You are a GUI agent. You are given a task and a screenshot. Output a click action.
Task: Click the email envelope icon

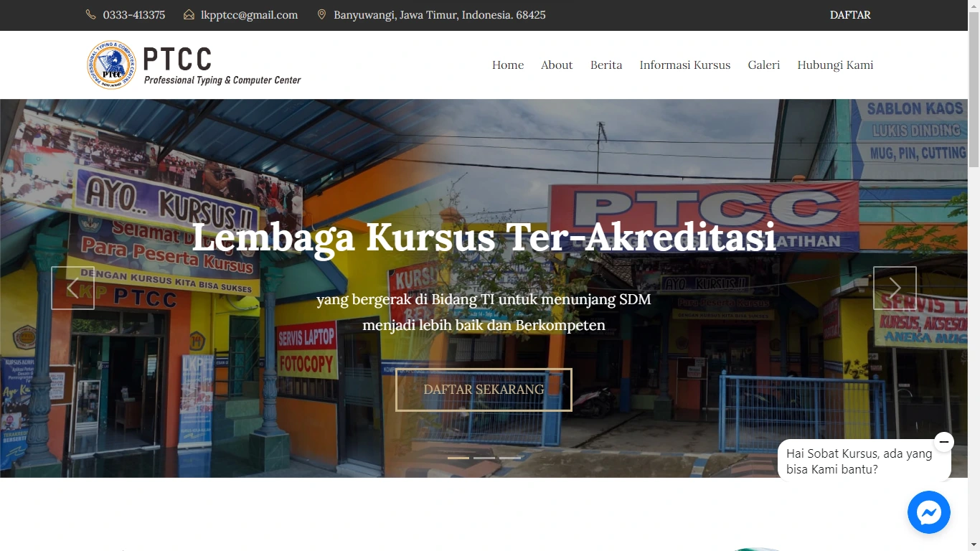189,15
